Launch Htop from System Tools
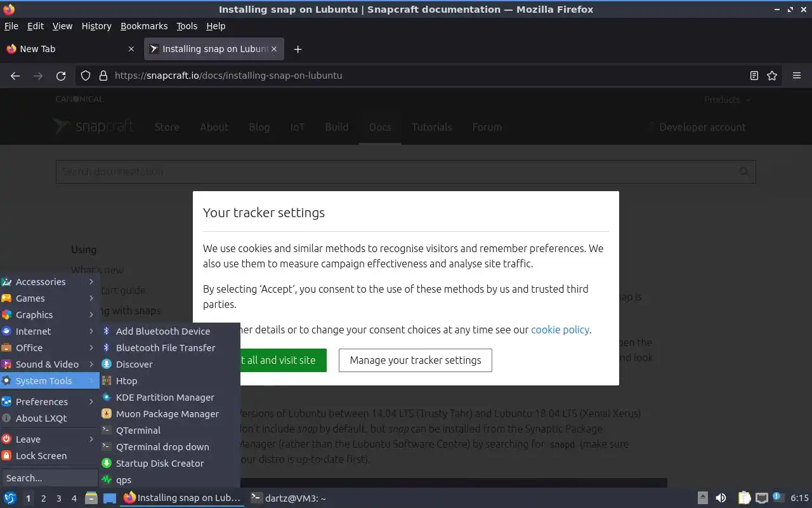Viewport: 812px width, 508px height. (x=169, y=380)
